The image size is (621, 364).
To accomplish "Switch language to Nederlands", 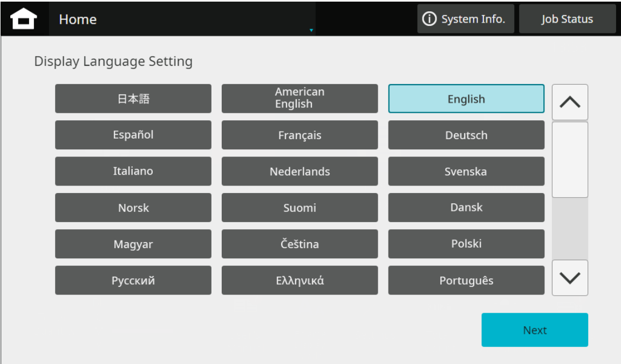I will [299, 171].
